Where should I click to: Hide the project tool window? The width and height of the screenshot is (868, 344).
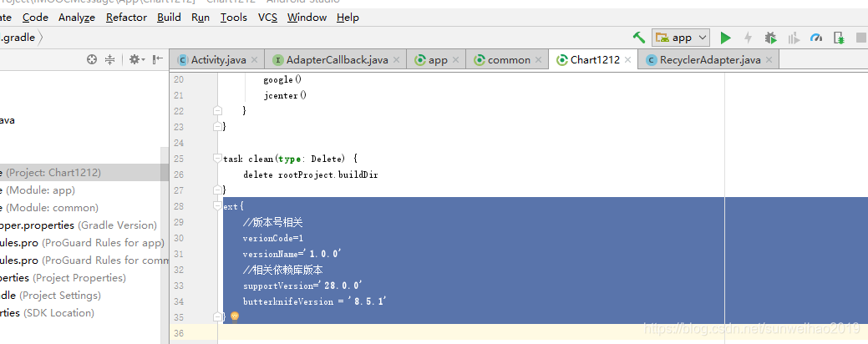pos(158,59)
